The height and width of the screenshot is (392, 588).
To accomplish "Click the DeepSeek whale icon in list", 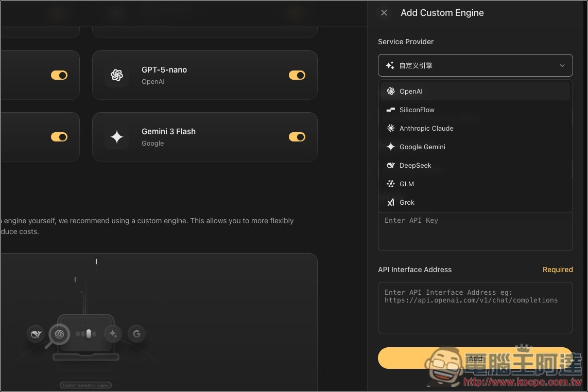I will [x=391, y=165].
